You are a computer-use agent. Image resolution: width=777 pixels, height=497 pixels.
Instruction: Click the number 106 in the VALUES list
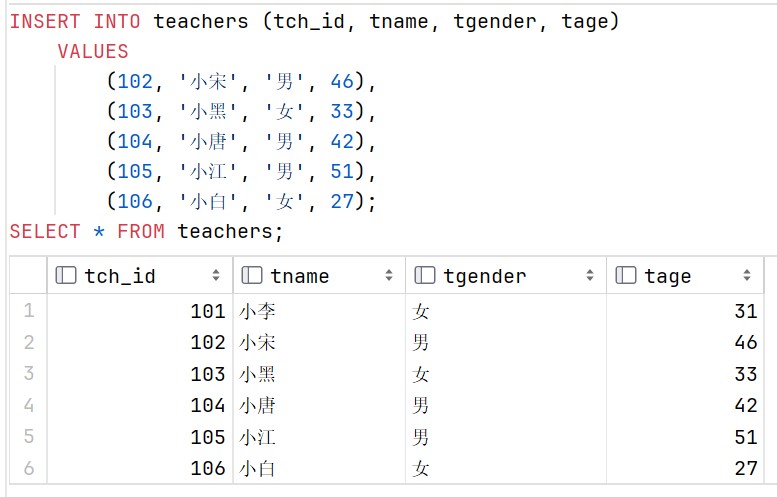(135, 202)
